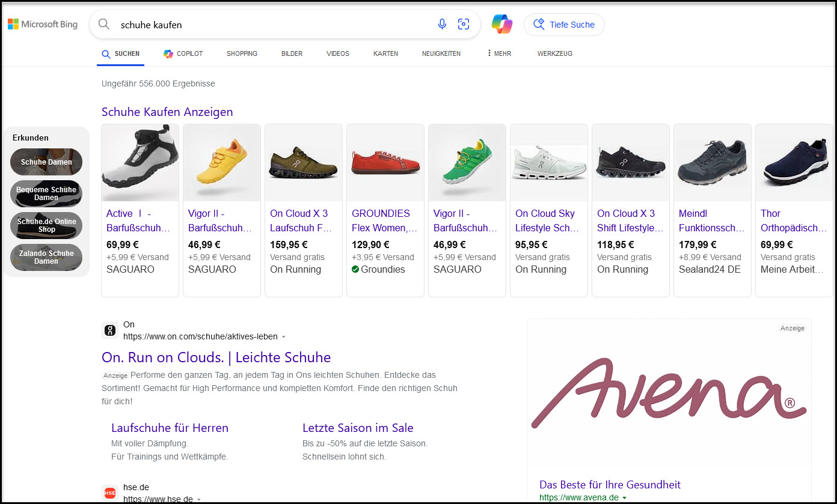837x504 pixels.
Task: Click 'On Cloud X 3 Shift Lifestyle' title
Action: click(x=630, y=220)
